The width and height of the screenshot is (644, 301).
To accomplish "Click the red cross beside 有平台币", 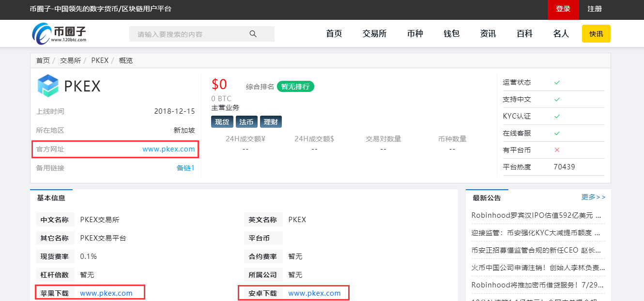I will (557, 150).
